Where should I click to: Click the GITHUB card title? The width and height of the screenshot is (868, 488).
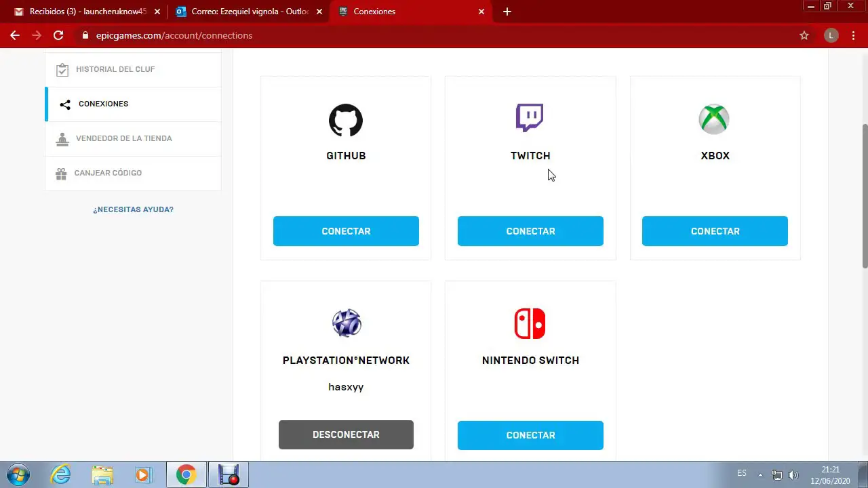[346, 155]
